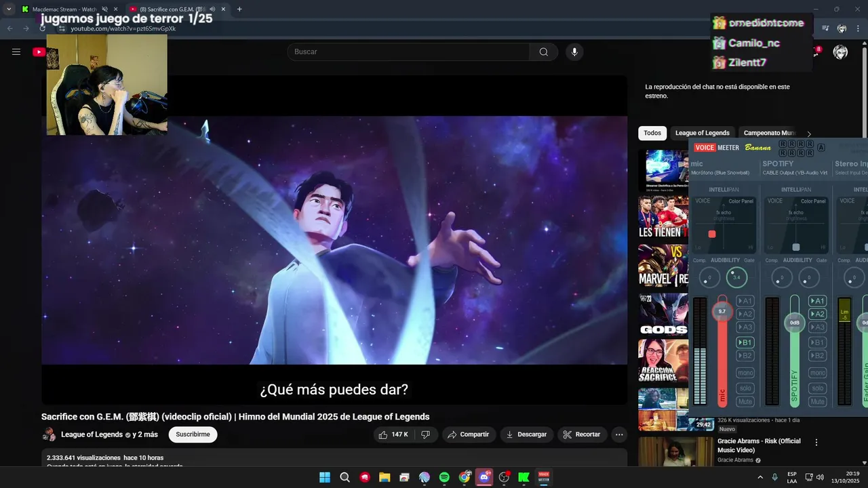The image size is (868, 488).
Task: Reload the page in Chrome
Action: point(43,28)
